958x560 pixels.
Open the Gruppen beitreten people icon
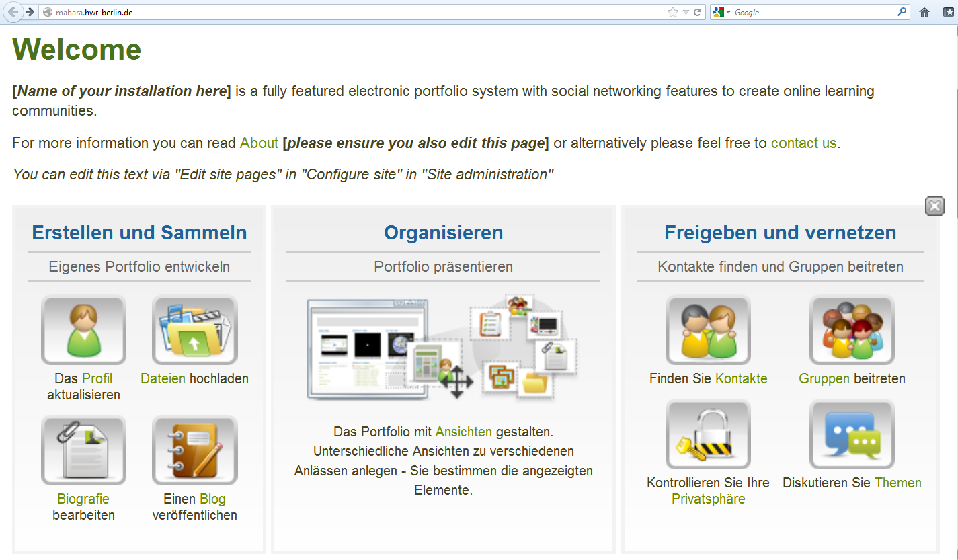(x=852, y=330)
